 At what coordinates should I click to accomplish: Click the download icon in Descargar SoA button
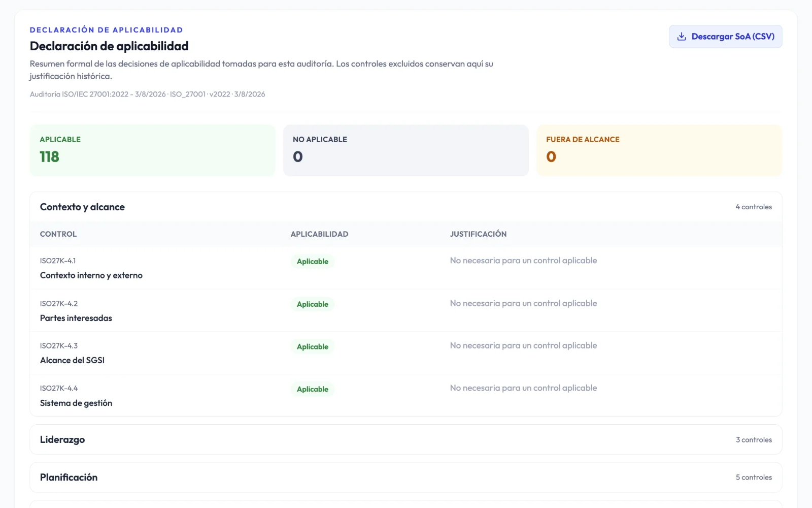[682, 37]
